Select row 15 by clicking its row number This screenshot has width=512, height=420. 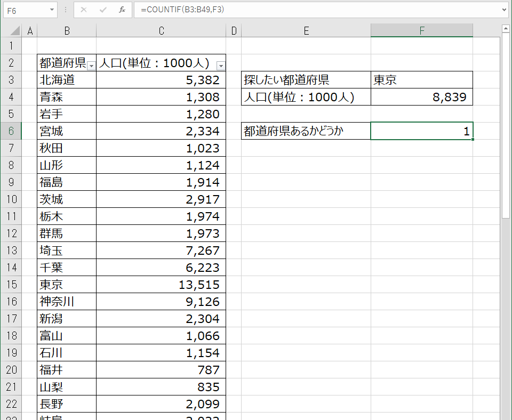(11, 284)
